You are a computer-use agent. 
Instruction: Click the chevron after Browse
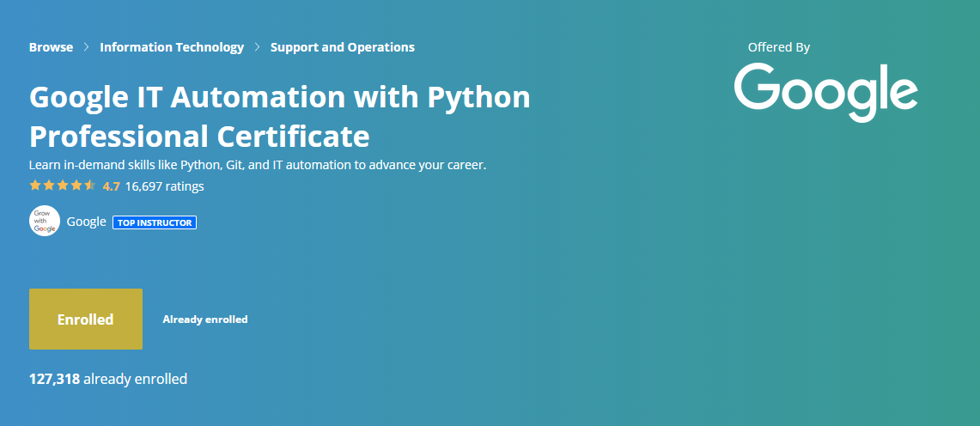87,47
